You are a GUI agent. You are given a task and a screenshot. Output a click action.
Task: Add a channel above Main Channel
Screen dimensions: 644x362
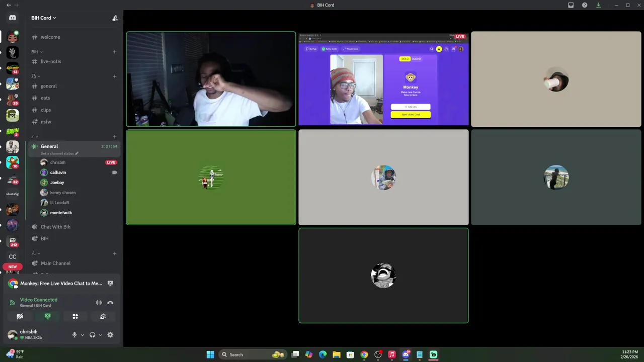(115, 253)
